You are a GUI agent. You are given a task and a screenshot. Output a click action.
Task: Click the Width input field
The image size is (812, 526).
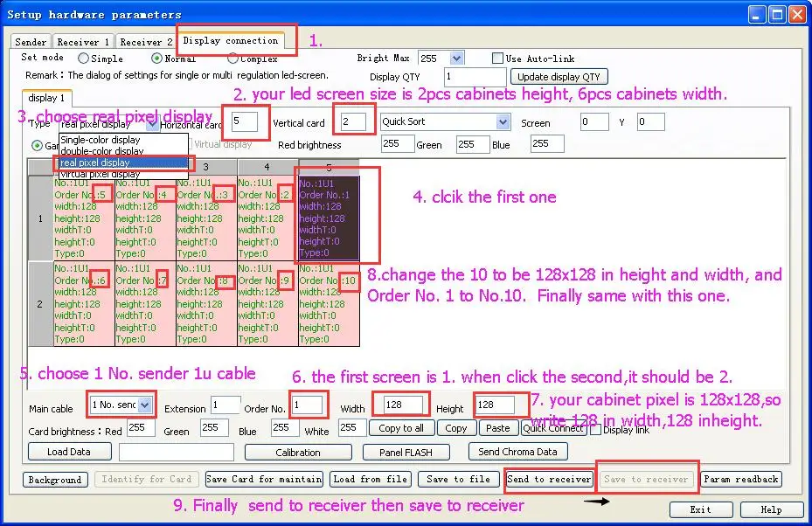[x=398, y=405]
